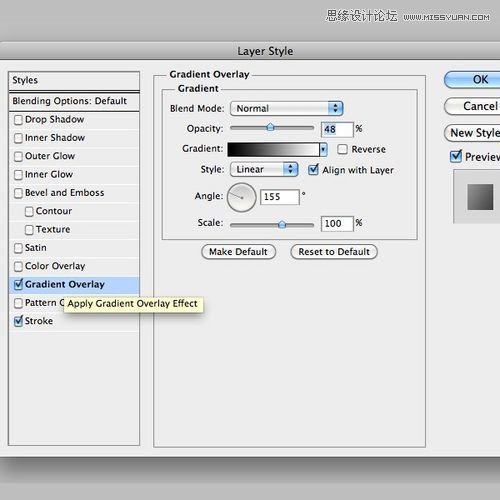Enable the Drop Shadow checkbox
The height and width of the screenshot is (500, 500).
18,120
